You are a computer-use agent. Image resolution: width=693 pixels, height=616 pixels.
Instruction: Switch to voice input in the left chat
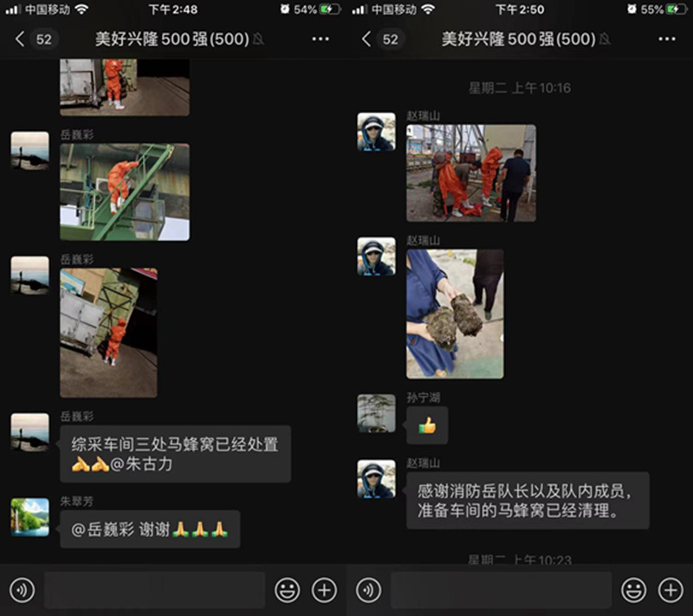tap(23, 590)
